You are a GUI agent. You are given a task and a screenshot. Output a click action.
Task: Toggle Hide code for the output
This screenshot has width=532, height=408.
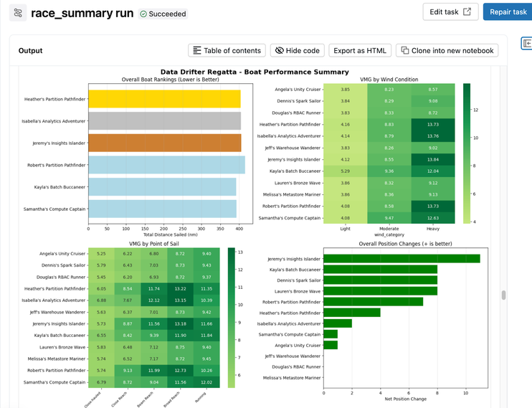coord(298,50)
